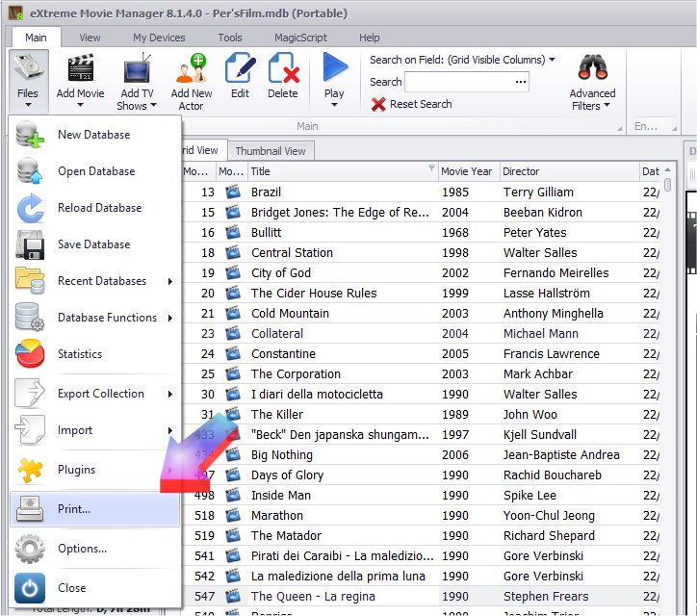The image size is (697, 616).
Task: Click the Edit pencil icon
Action: (x=240, y=69)
